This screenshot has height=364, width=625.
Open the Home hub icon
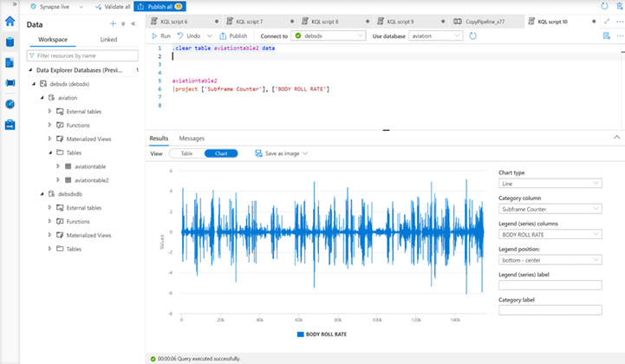coord(10,21)
